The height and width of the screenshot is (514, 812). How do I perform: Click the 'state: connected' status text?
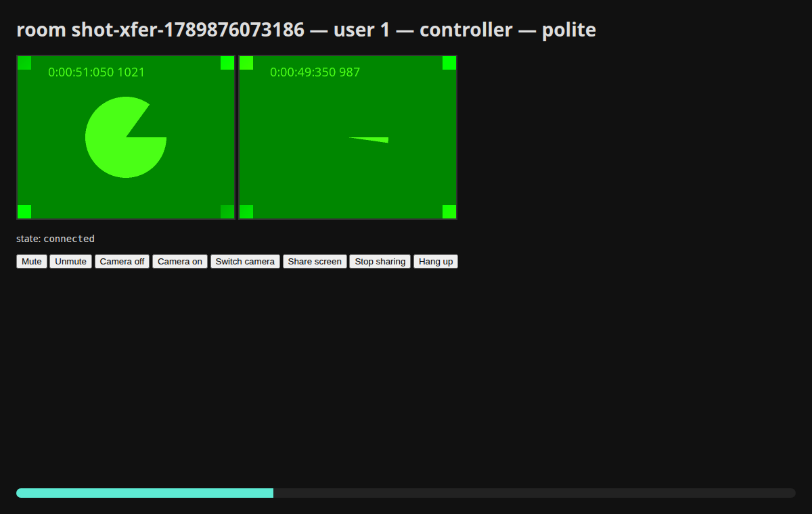pos(55,239)
